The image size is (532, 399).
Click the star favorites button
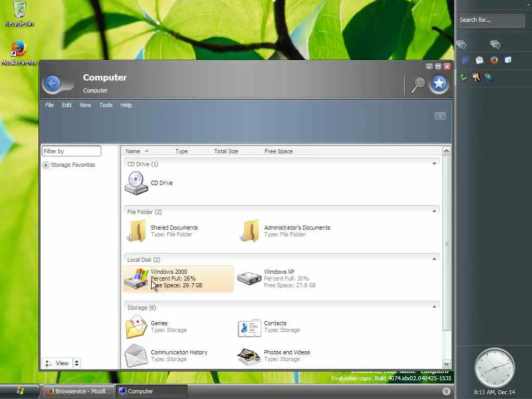[x=438, y=84]
